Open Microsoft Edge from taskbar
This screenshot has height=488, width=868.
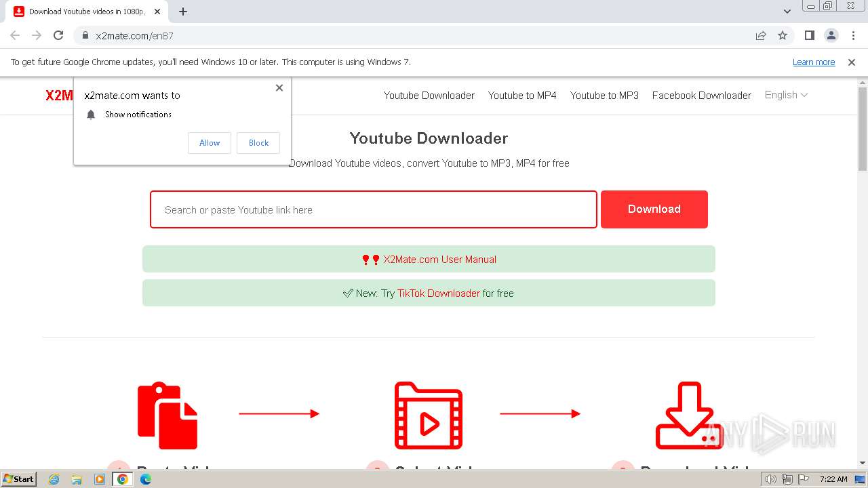pyautogui.click(x=145, y=479)
